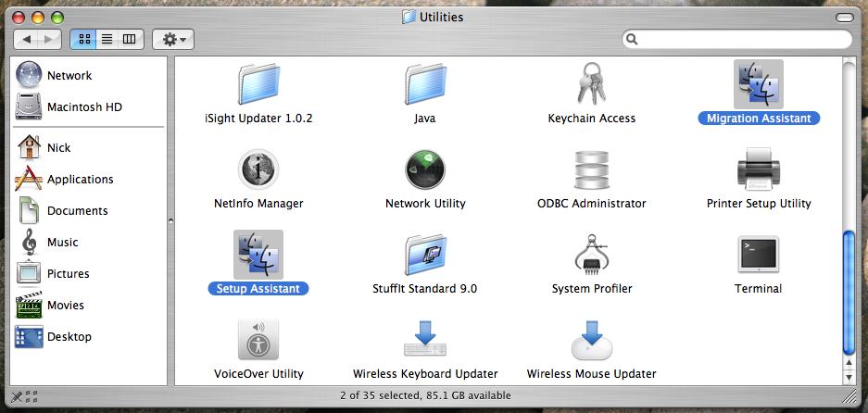Screen dimensions: 868x413
Task: Click the ODBC Administrator label
Action: point(592,203)
